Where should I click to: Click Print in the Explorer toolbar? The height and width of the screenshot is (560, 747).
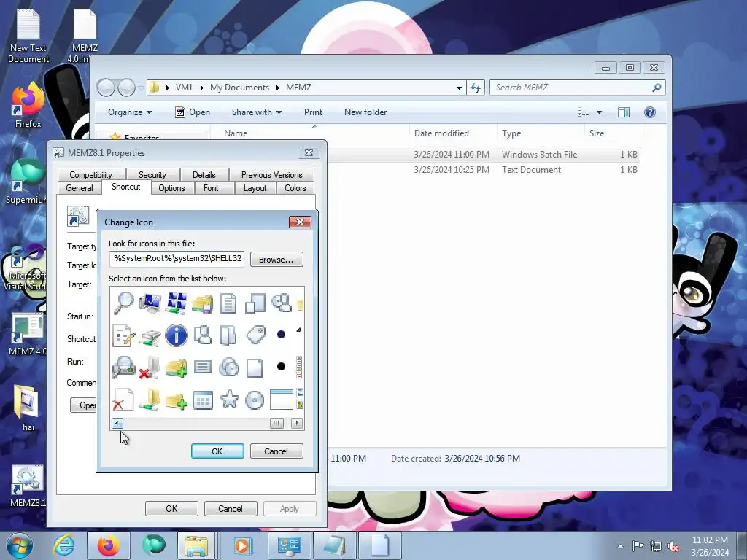click(313, 112)
